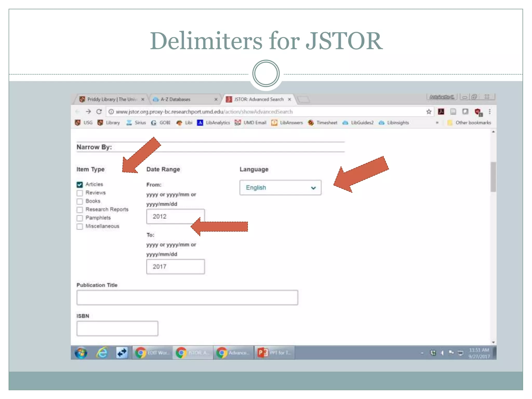Open the Sirius bookmark
This screenshot has height=399, width=532.
(136, 123)
